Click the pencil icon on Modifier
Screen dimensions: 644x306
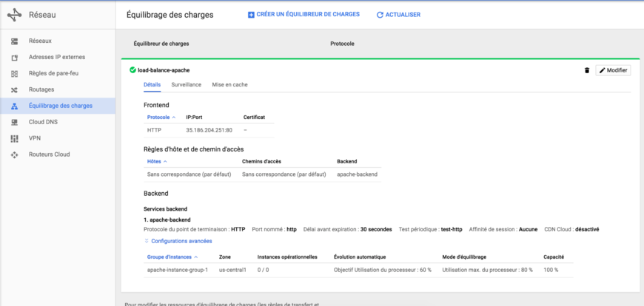click(x=603, y=70)
